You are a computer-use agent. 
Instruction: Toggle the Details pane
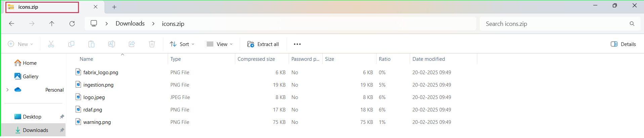coord(623,44)
